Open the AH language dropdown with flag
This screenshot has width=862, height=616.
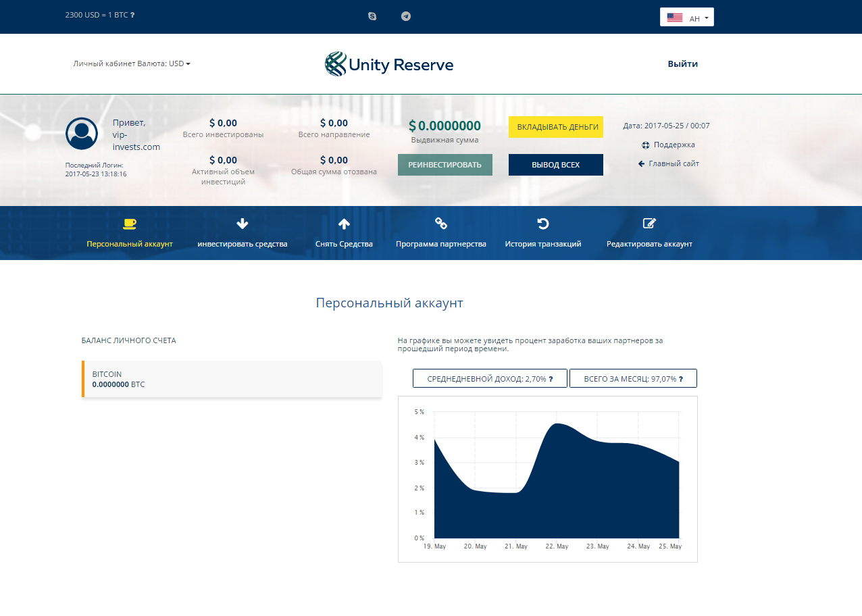686,16
